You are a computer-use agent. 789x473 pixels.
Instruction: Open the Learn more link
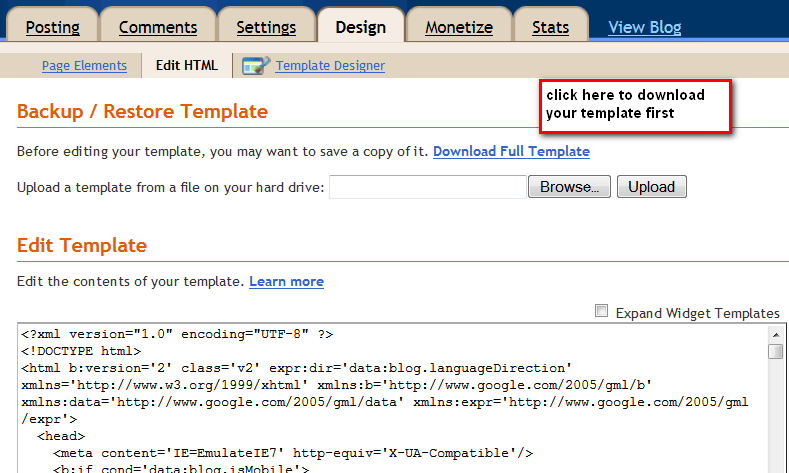(x=286, y=281)
